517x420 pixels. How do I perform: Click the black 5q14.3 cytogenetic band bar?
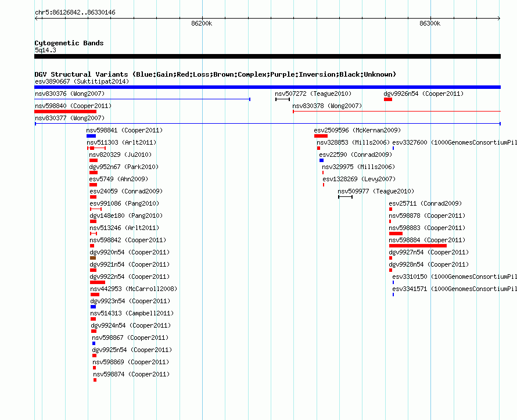[x=267, y=56]
